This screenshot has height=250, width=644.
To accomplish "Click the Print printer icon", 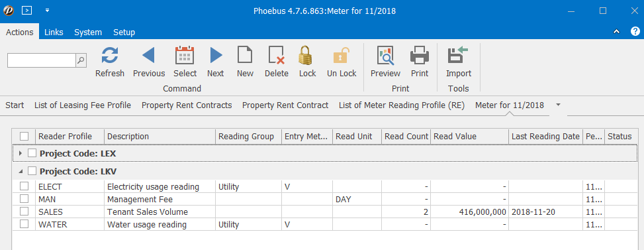I will point(420,56).
